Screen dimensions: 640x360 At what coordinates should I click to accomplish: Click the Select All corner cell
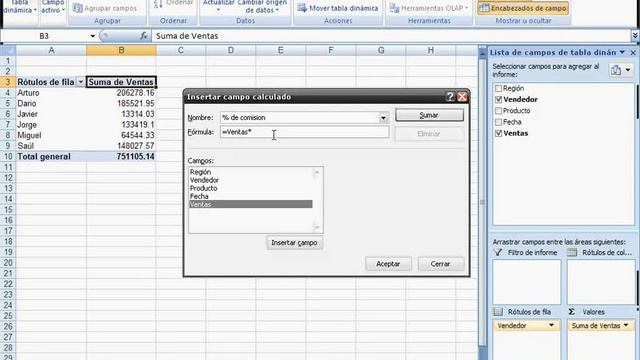[8, 50]
